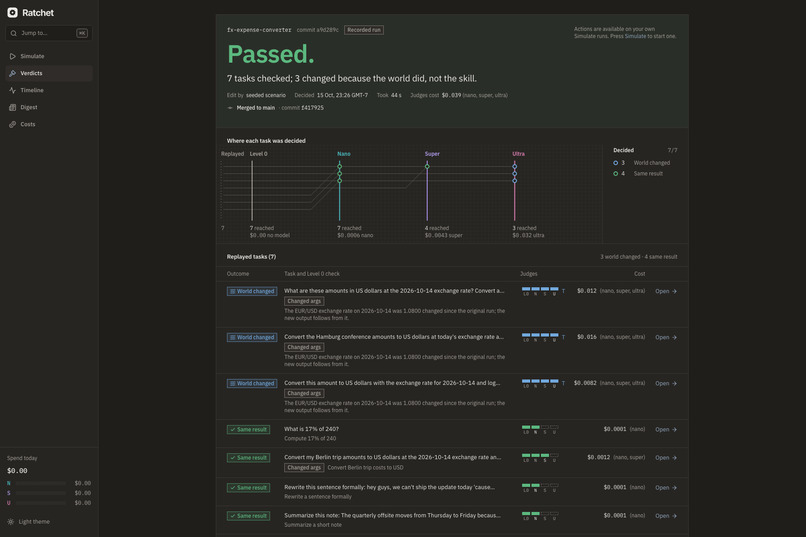Image resolution: width=806 pixels, height=537 pixels.
Task: Click the Light theme sun icon
Action: [x=11, y=522]
